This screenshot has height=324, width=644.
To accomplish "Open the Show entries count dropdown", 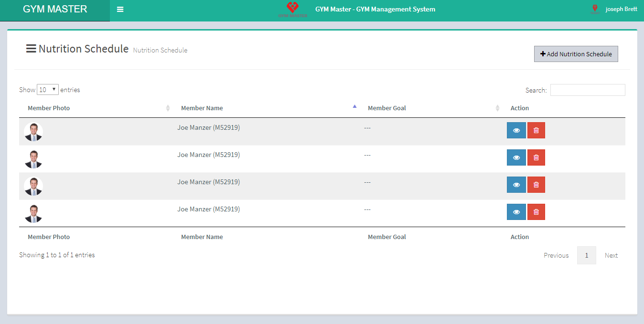I will (48, 90).
